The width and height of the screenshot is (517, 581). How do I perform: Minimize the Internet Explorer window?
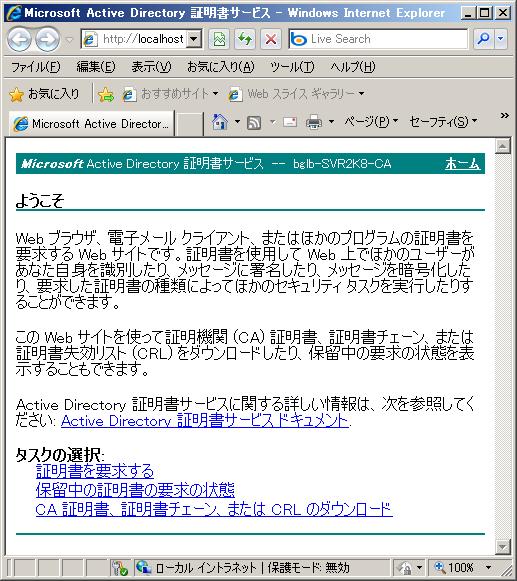468,14
